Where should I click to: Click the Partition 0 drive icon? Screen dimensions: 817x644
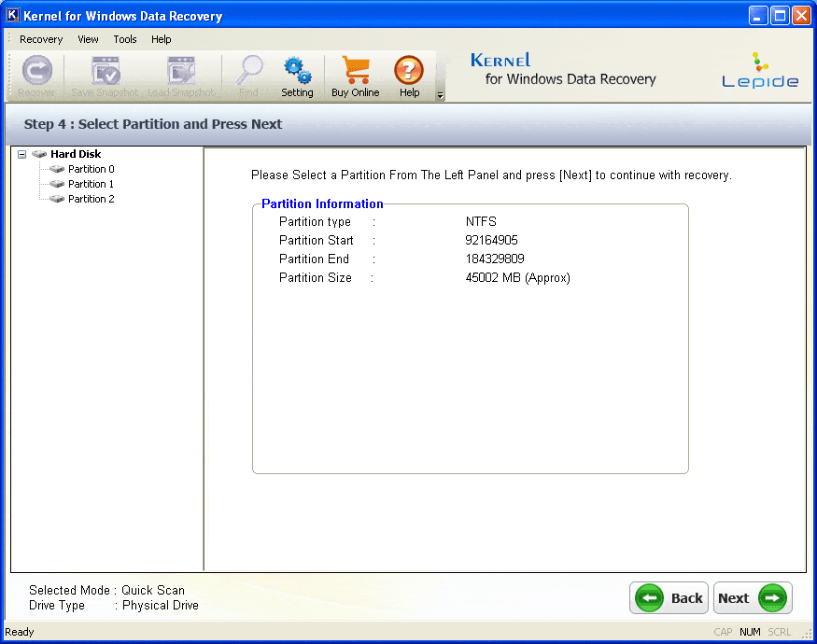point(57,169)
